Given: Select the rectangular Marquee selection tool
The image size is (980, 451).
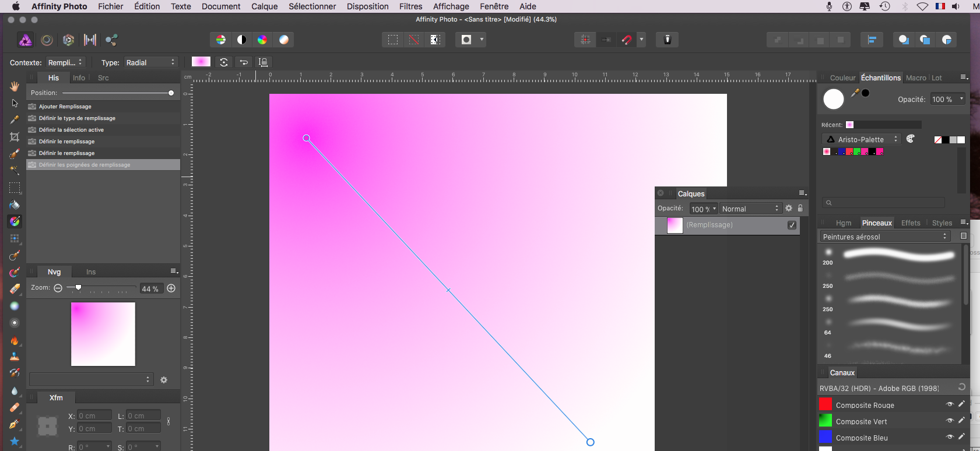Looking at the screenshot, I should click(x=15, y=188).
